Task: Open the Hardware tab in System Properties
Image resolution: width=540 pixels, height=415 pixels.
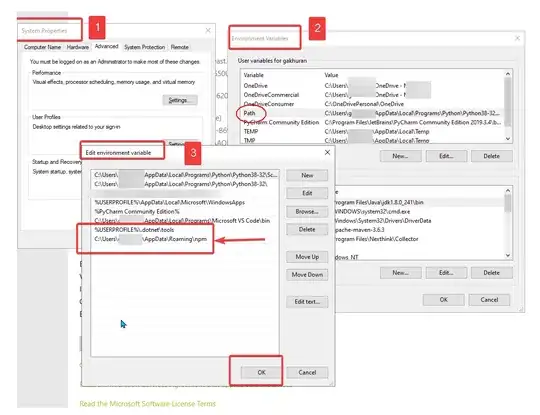Action: [78, 47]
